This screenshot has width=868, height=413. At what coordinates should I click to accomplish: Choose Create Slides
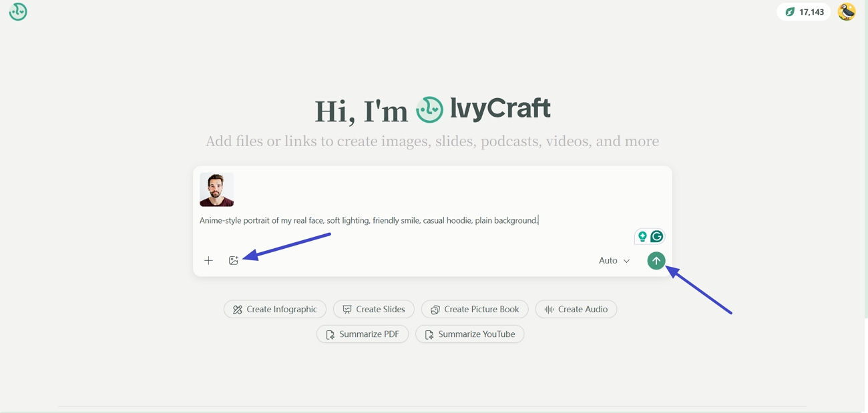374,310
